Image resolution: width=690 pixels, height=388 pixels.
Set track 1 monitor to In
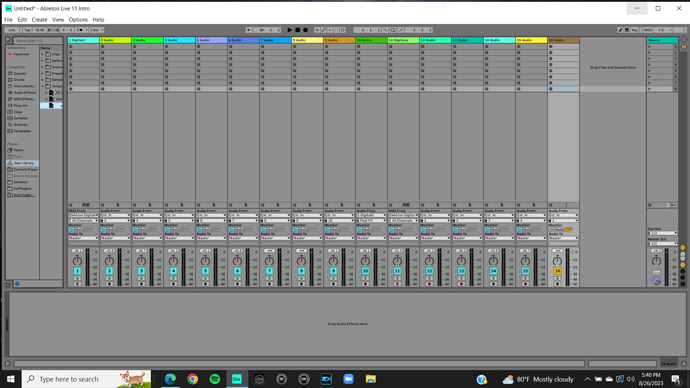point(71,229)
